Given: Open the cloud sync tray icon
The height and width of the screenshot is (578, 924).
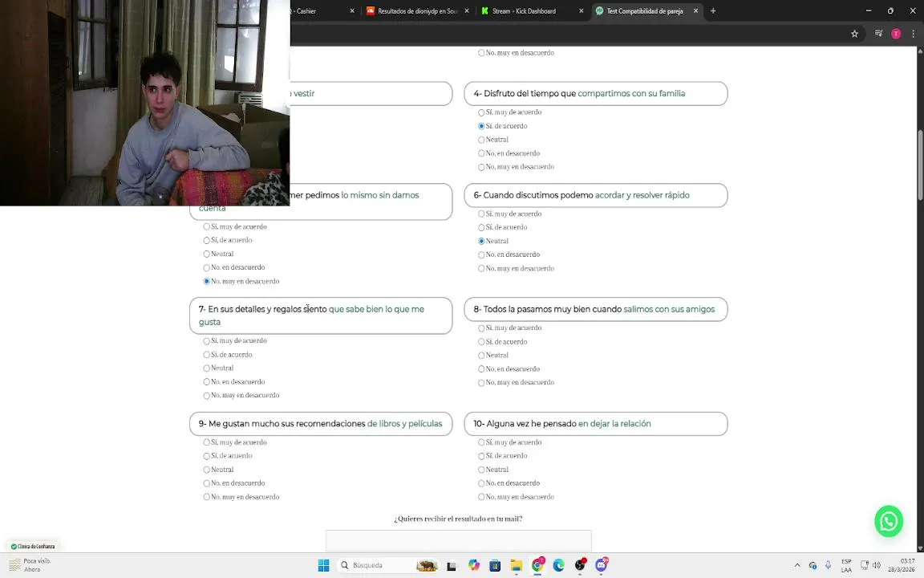Looking at the screenshot, I should [813, 565].
